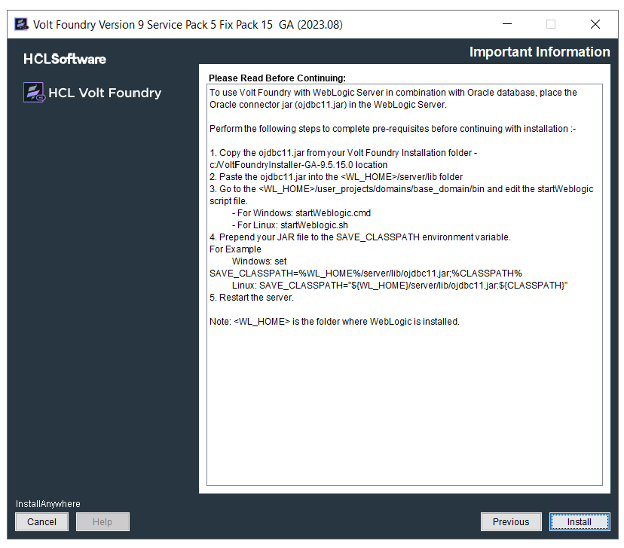
Task: Click the Windows 'SAVE_CLASSPATH=%WL_HOME%' line
Action: [366, 273]
